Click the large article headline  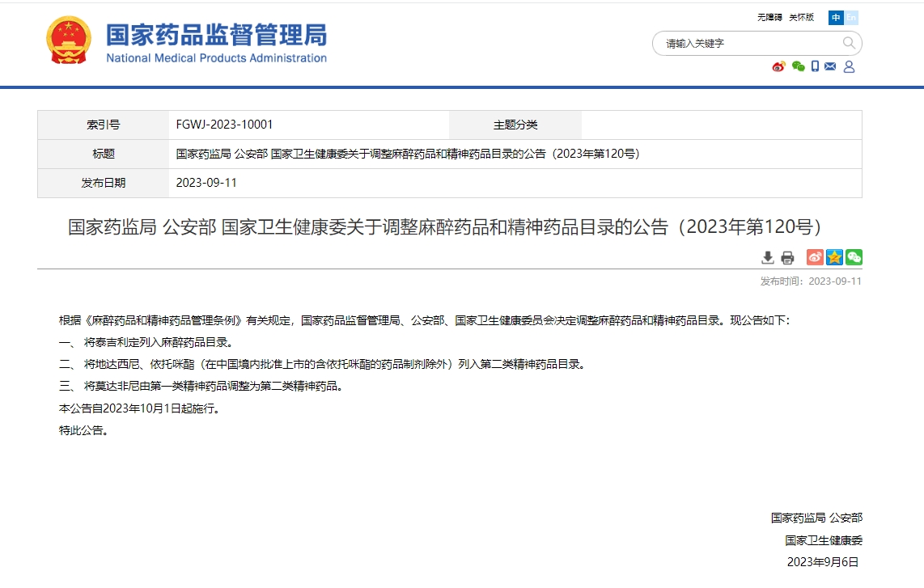click(445, 226)
